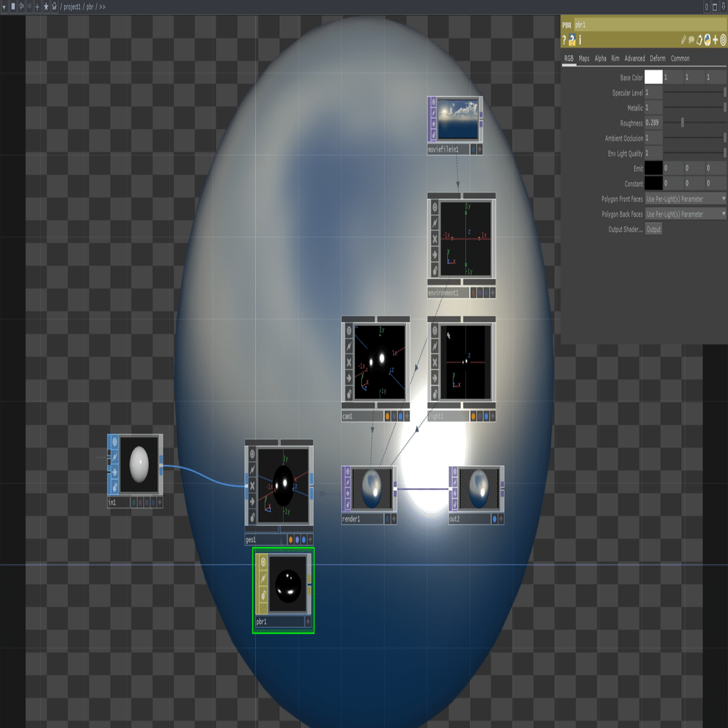
Task: Toggle the orange render flag on light1
Action: [x=473, y=416]
